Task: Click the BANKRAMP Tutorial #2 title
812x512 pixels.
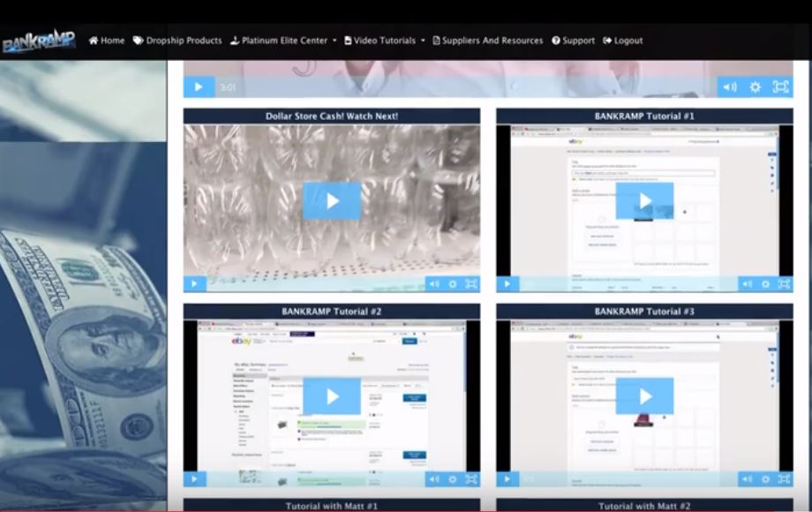Action: click(332, 311)
